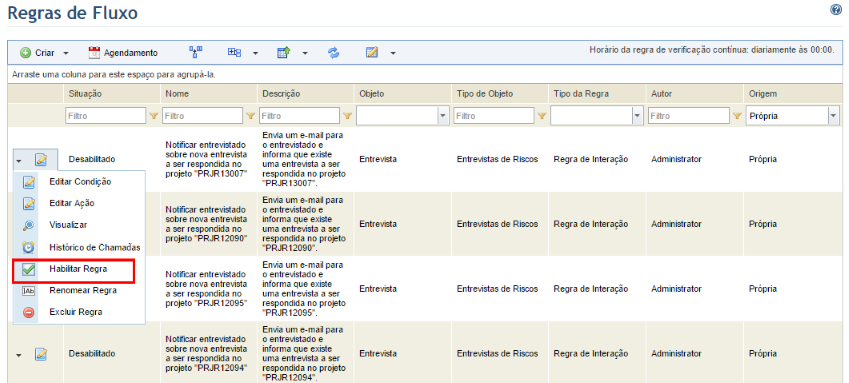Expand the arrow beside the note edit toolbar icon

pos(393,53)
